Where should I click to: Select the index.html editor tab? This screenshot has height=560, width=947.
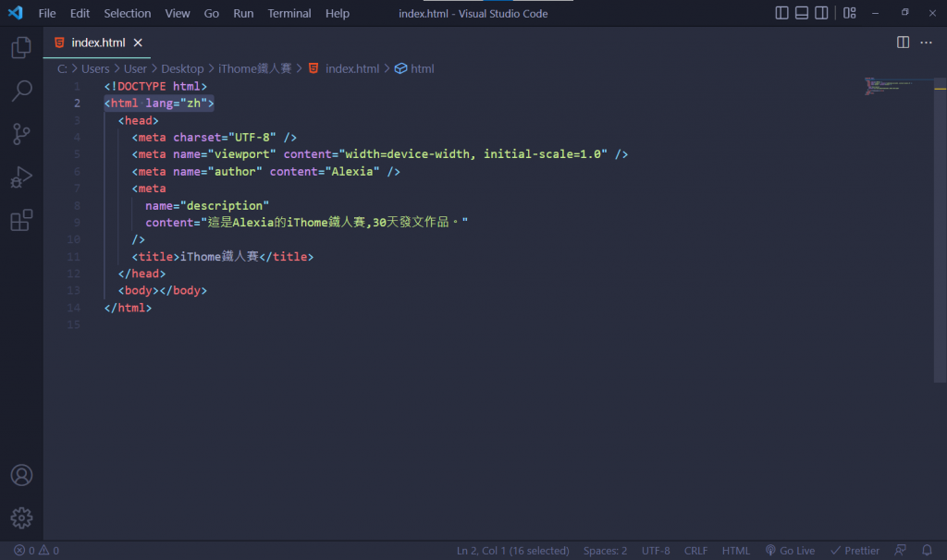97,43
